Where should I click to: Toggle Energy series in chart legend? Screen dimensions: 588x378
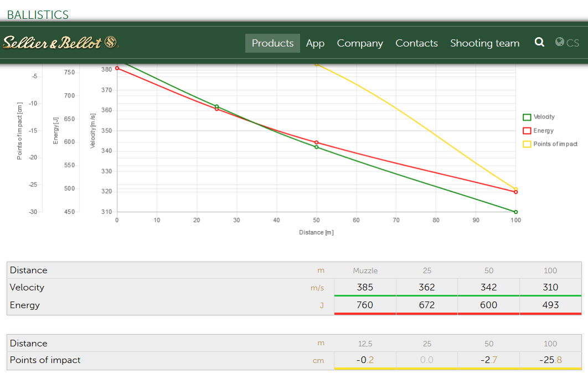click(x=543, y=131)
